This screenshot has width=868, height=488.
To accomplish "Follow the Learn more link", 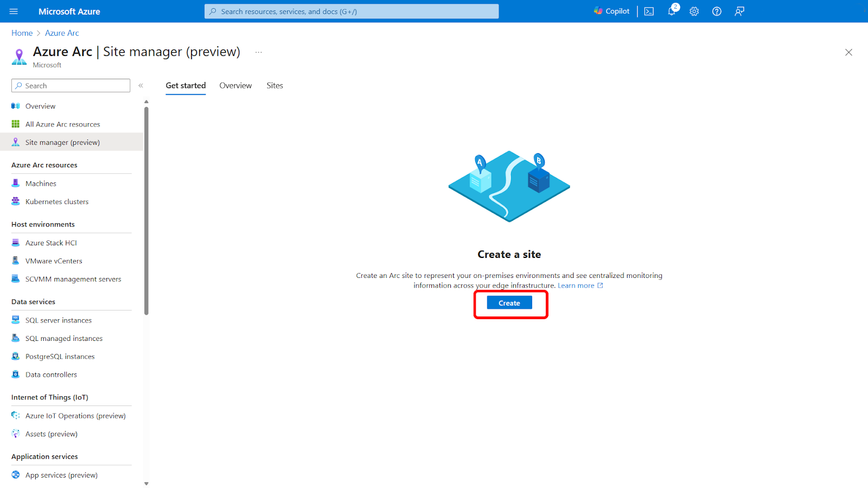I will point(576,286).
